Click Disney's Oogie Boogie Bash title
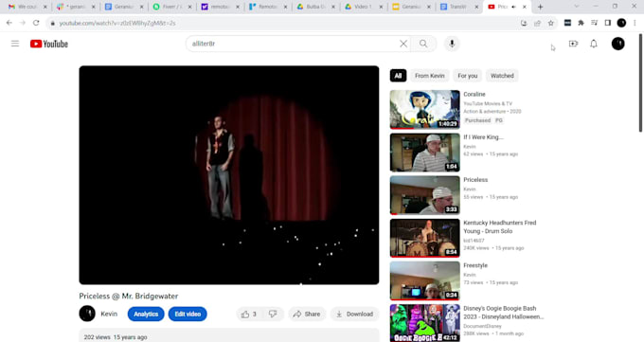 pyautogui.click(x=504, y=313)
